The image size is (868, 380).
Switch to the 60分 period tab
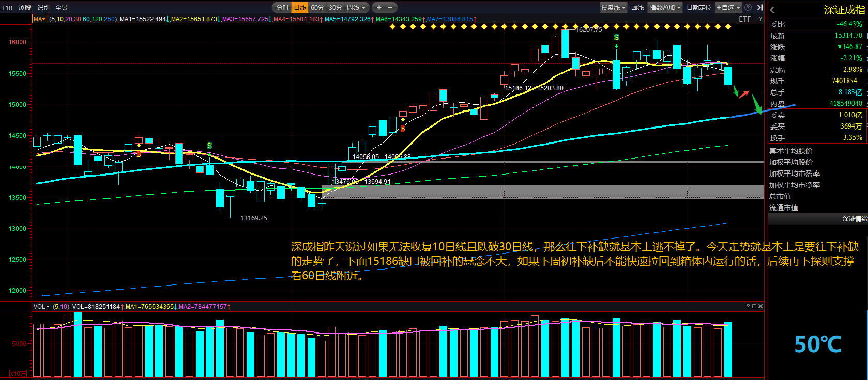click(317, 8)
